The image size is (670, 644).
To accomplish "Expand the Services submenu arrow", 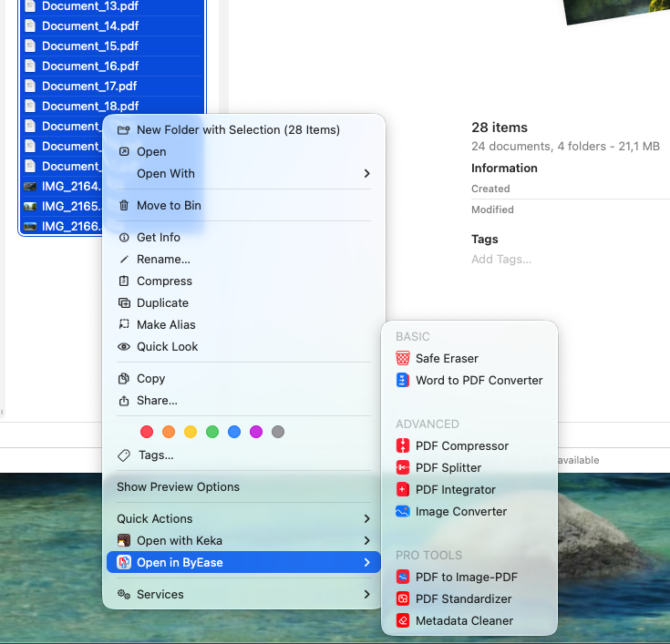I will click(366, 594).
